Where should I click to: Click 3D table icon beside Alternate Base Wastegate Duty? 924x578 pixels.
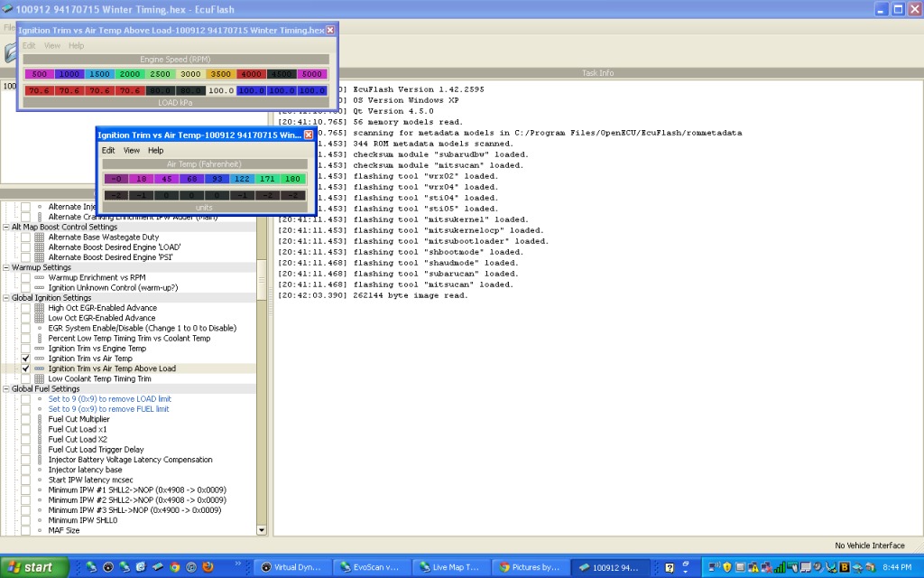point(40,238)
